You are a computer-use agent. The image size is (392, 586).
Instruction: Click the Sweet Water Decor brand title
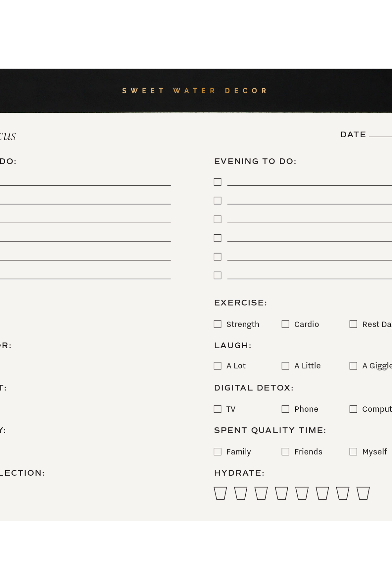(195, 91)
